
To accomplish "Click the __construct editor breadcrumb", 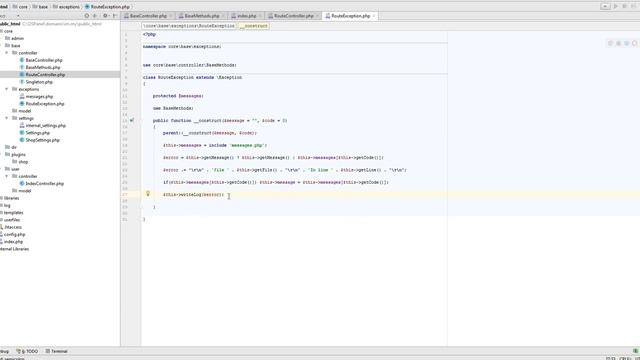I will point(254,26).
